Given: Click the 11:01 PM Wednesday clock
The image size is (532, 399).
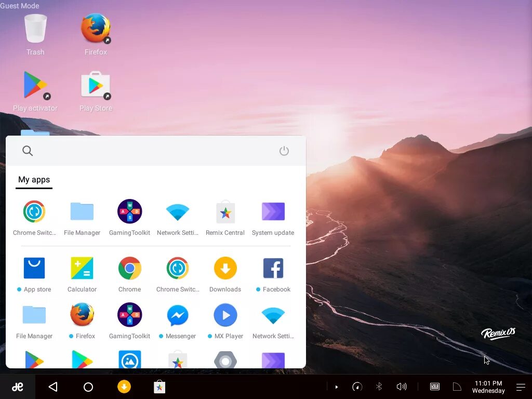Looking at the screenshot, I should coord(488,387).
